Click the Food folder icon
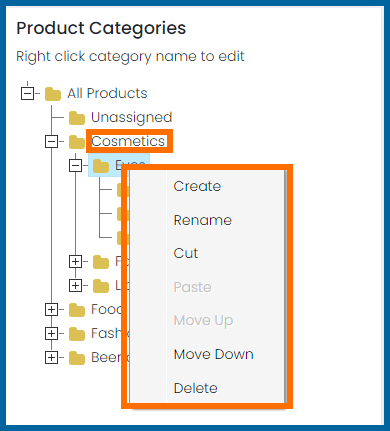This screenshot has width=390, height=431. tap(77, 310)
